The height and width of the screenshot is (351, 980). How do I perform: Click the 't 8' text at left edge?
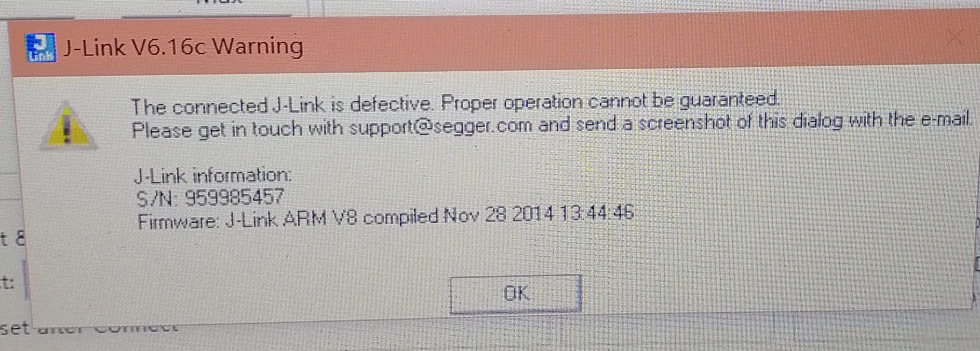pos(12,238)
